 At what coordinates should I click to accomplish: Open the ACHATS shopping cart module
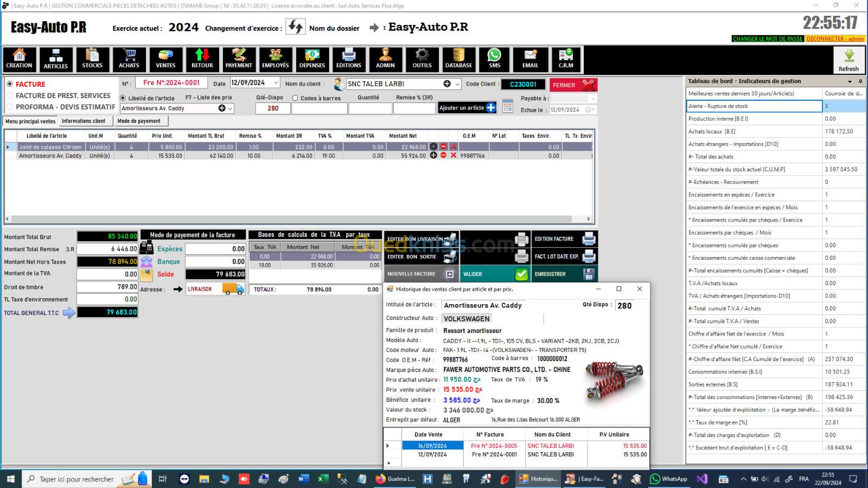[129, 59]
